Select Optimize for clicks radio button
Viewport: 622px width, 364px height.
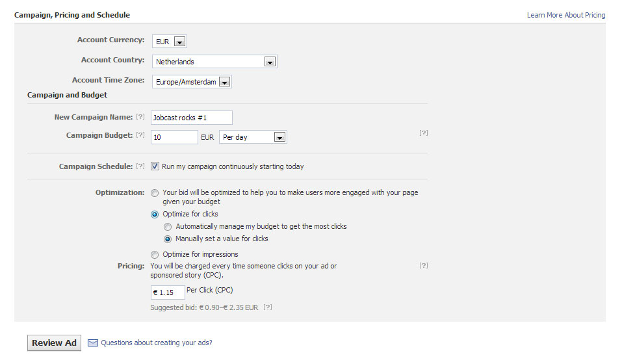pyautogui.click(x=155, y=214)
